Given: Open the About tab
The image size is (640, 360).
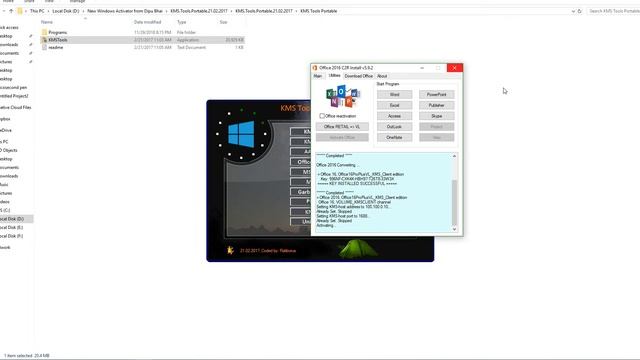Looking at the screenshot, I should tap(382, 76).
